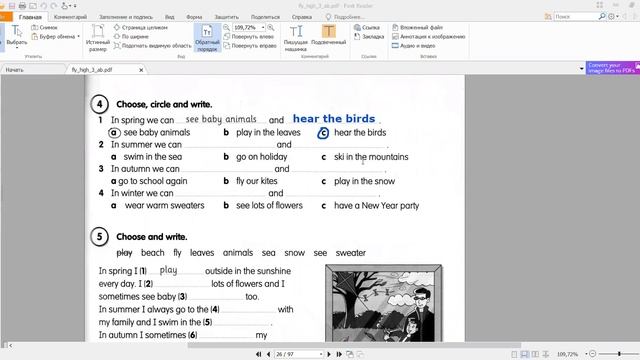This screenshot has width=640, height=360.
Task: Close the fly_high_3_ab.pdf tab
Action: pos(141,70)
